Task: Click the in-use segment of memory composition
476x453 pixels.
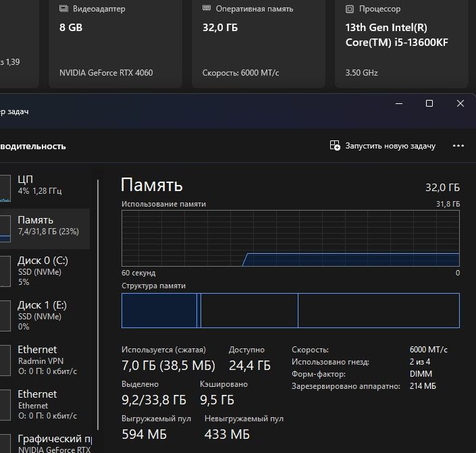Action: [x=159, y=311]
